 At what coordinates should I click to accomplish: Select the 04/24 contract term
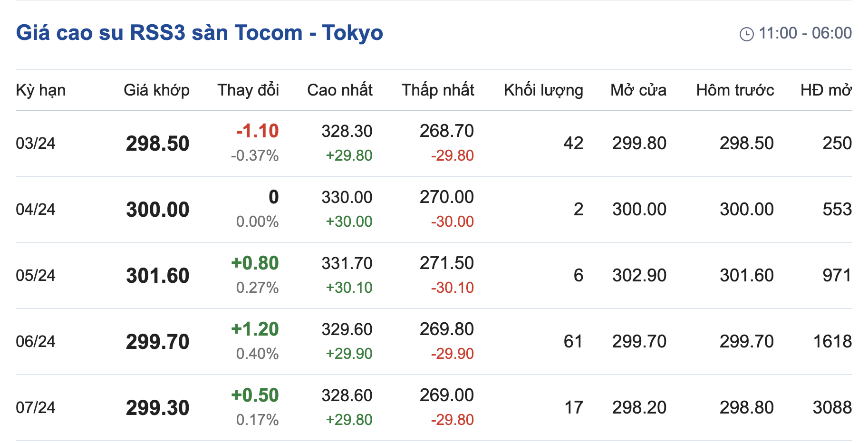(36, 209)
